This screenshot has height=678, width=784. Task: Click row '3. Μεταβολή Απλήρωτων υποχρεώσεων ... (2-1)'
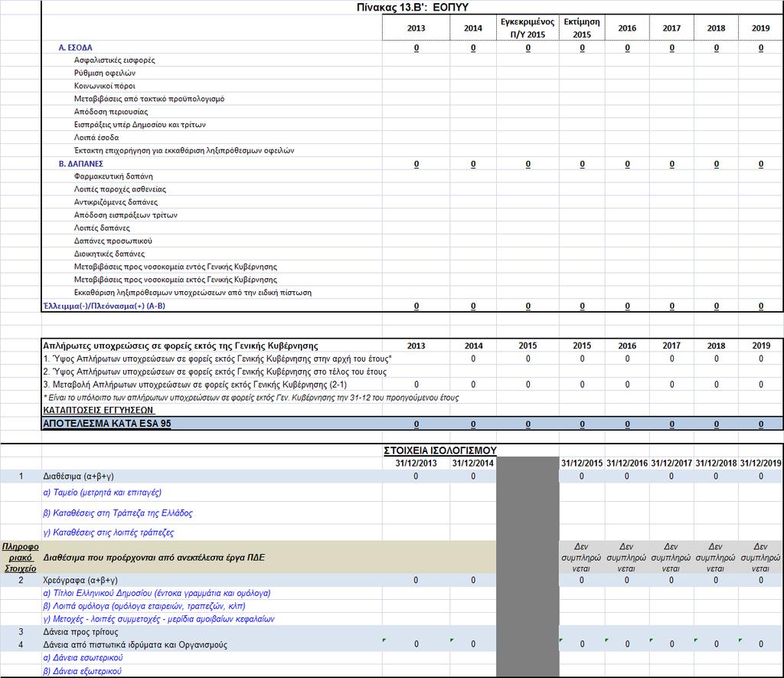194,385
